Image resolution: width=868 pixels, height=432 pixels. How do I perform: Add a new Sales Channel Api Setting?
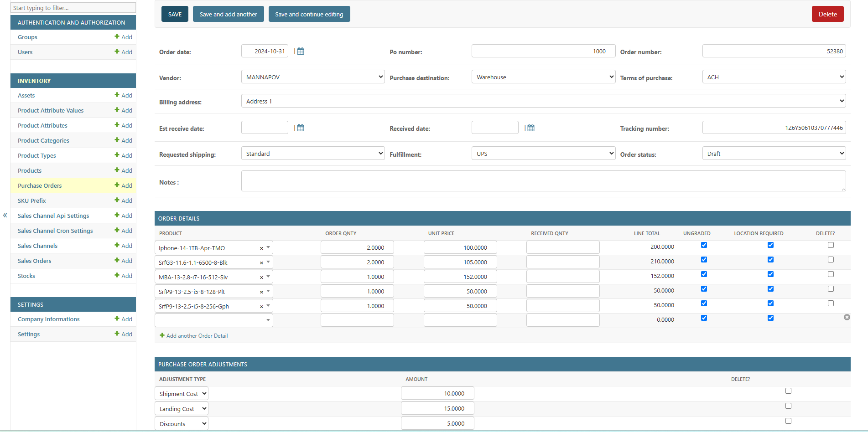123,216
